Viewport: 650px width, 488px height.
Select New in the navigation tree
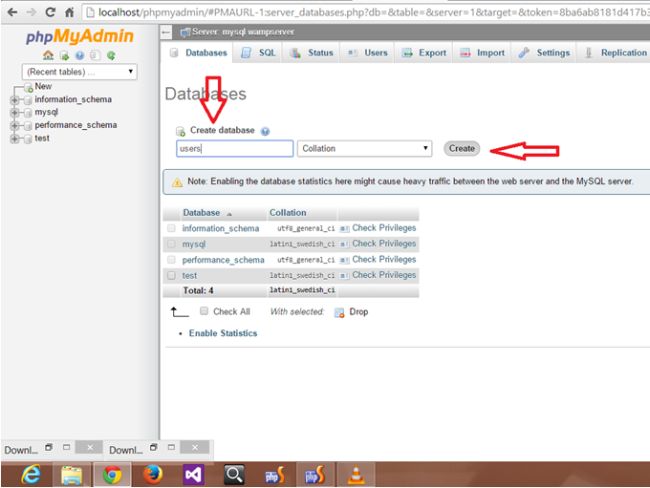tap(43, 87)
